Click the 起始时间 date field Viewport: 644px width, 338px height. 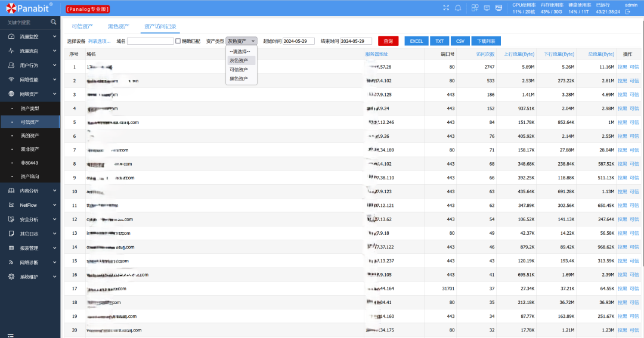299,41
